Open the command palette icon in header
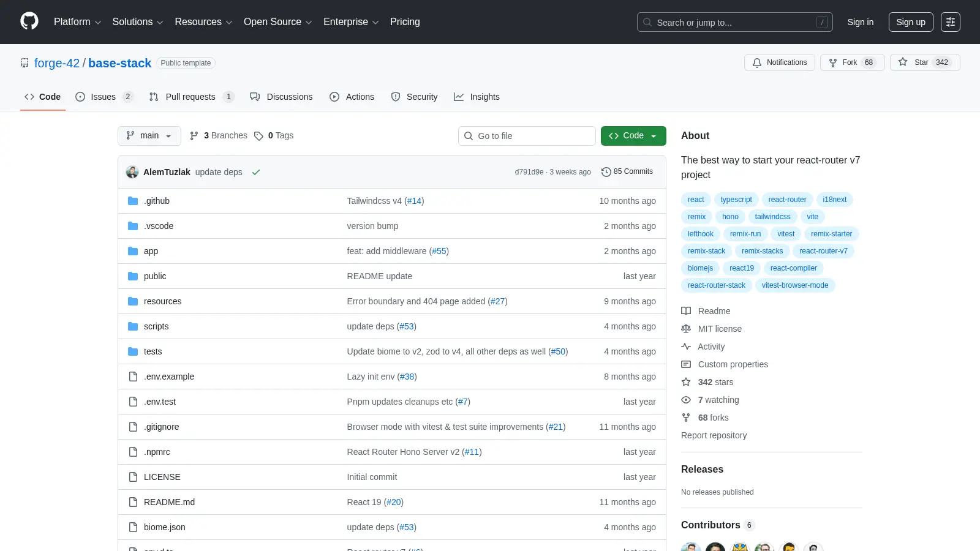This screenshot has width=980, height=551. click(951, 22)
